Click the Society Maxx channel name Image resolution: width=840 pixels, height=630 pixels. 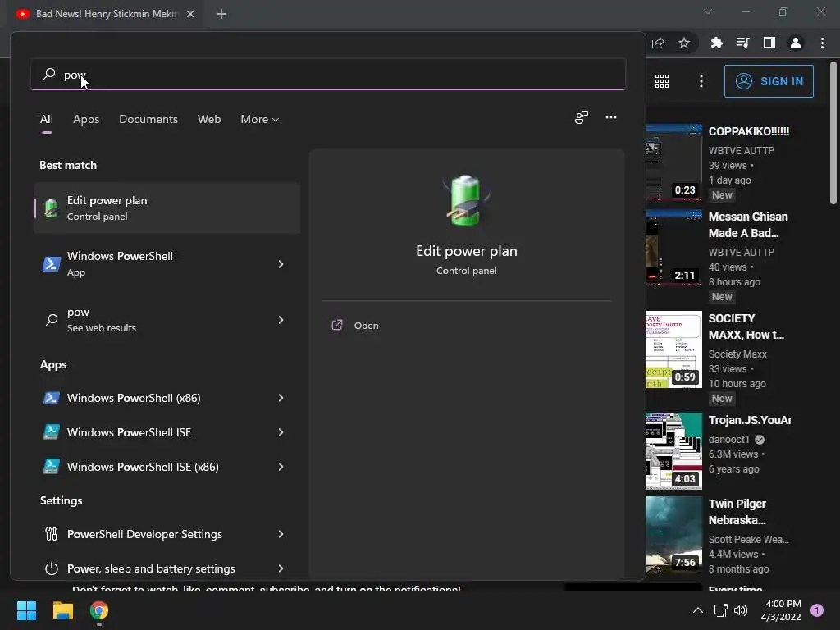pos(737,354)
